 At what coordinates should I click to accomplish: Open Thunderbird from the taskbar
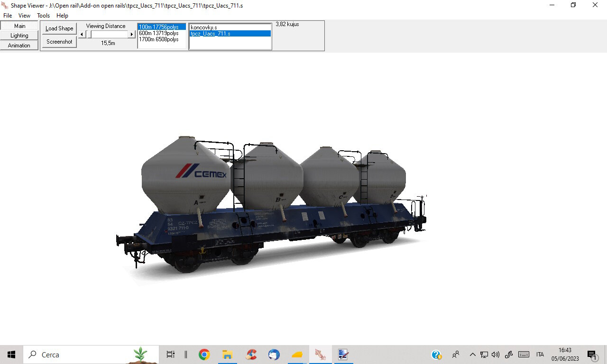274,355
